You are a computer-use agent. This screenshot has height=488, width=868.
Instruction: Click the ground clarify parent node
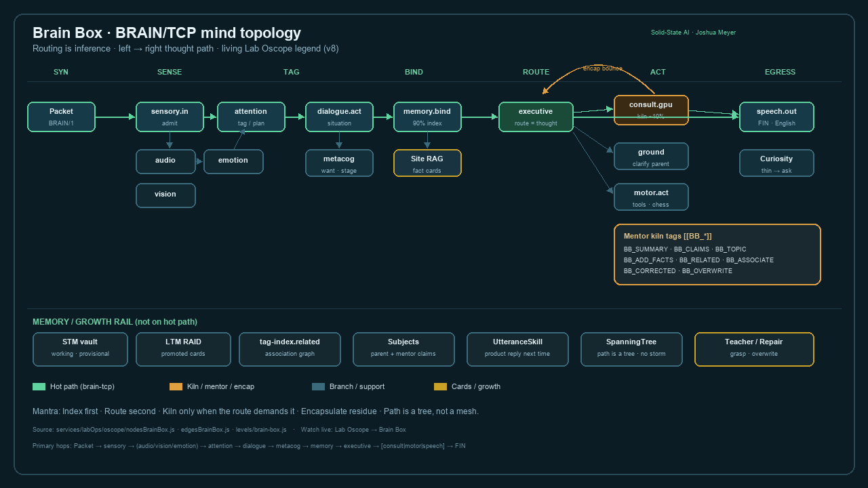click(x=651, y=156)
